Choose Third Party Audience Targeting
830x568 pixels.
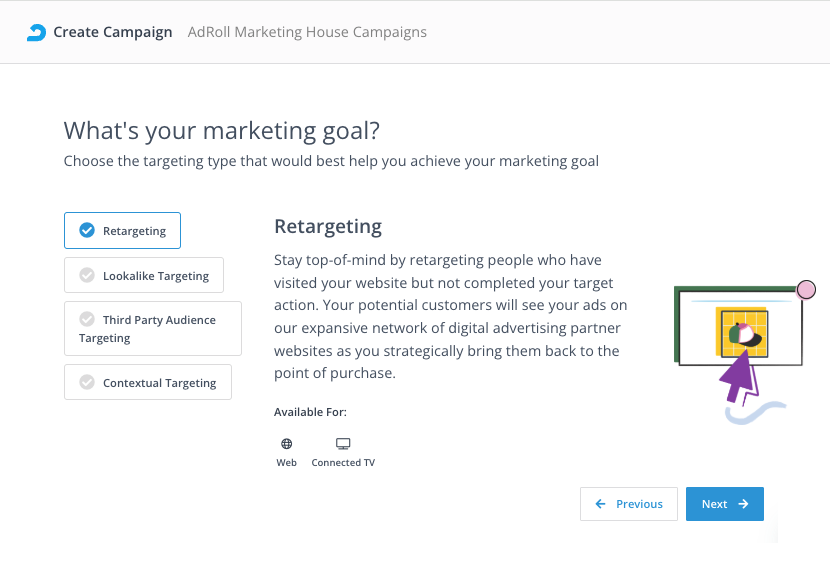tap(152, 329)
